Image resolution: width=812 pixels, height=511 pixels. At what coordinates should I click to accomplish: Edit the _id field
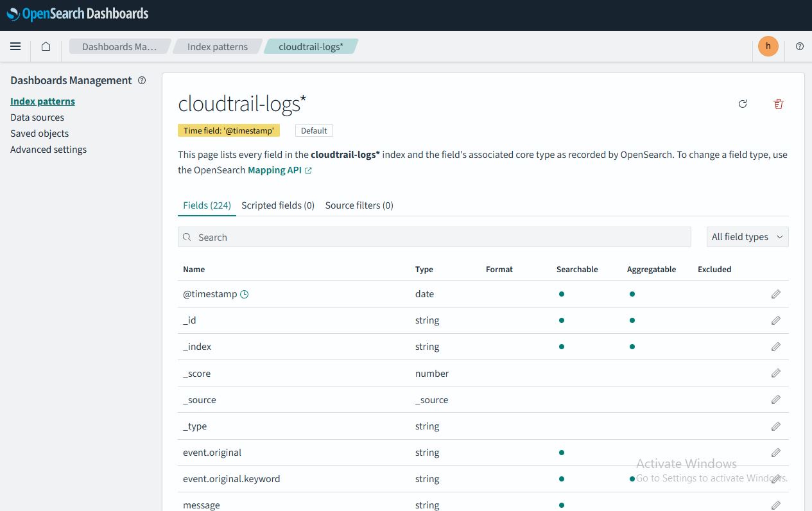pyautogui.click(x=775, y=320)
